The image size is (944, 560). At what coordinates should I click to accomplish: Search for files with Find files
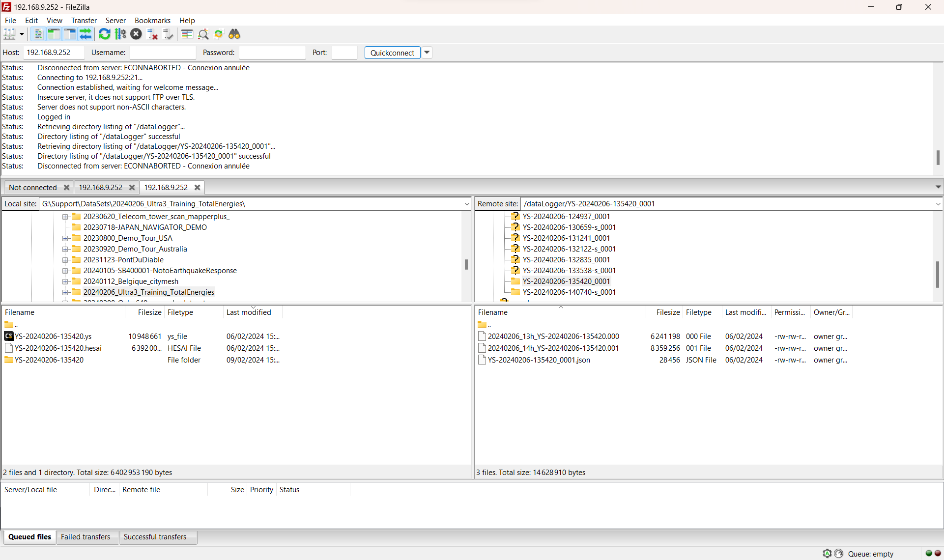(x=234, y=34)
